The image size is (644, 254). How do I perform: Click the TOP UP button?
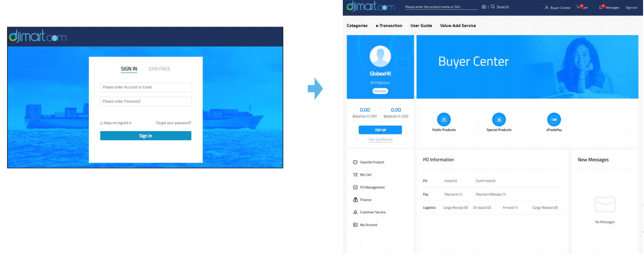click(x=380, y=130)
